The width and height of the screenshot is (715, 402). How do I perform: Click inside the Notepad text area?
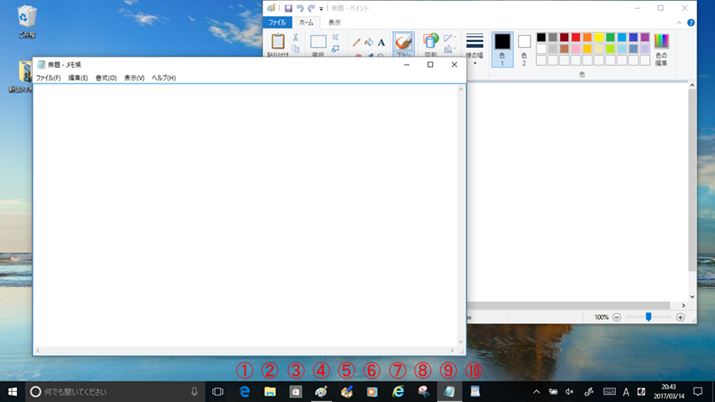point(246,216)
